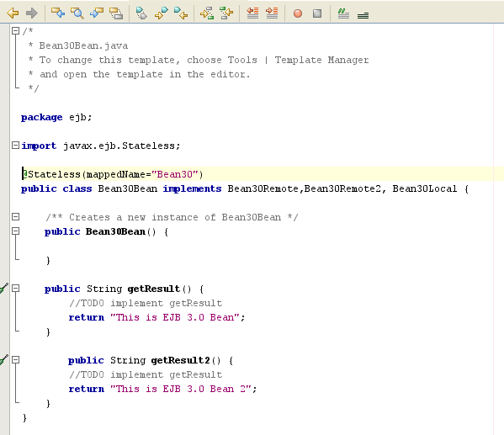Collapse the getResult() method fold
The height and width of the screenshot is (435, 504).
tap(15, 289)
